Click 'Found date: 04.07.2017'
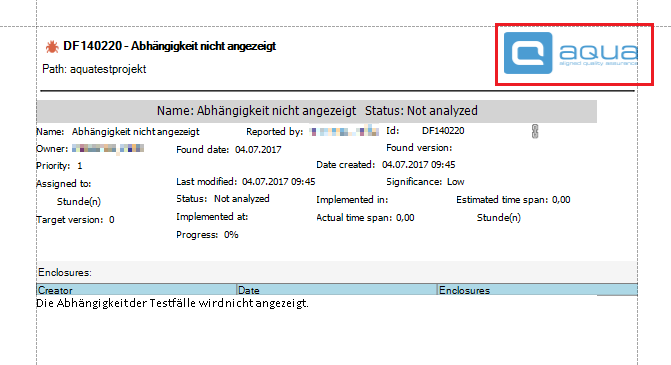671x365 pixels. tap(229, 150)
